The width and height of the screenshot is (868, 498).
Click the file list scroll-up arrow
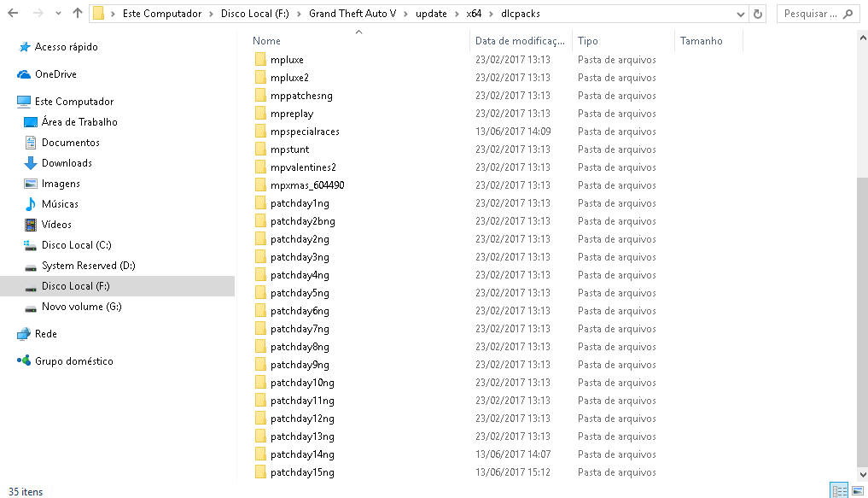click(863, 38)
